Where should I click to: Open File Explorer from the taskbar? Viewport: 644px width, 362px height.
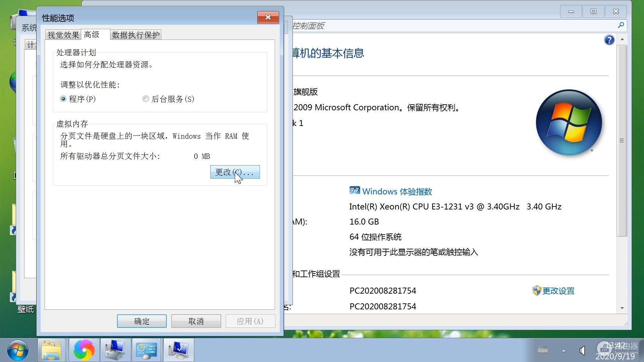(x=51, y=350)
